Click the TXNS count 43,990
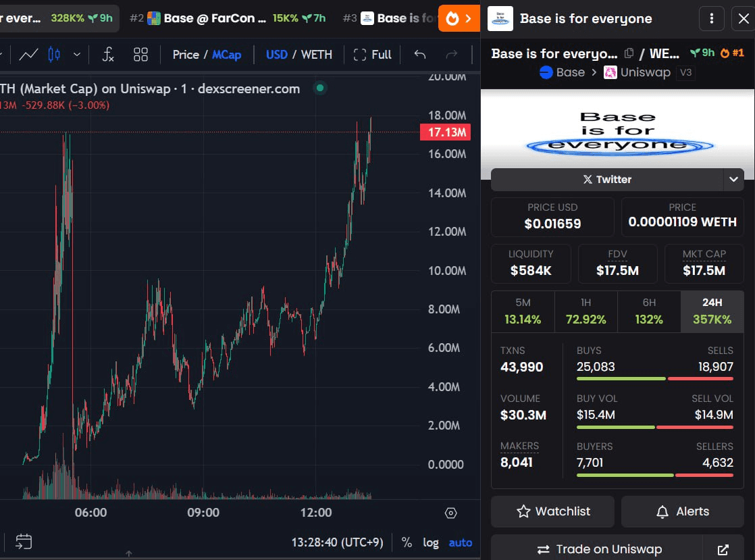This screenshot has height=560, width=755. (522, 367)
